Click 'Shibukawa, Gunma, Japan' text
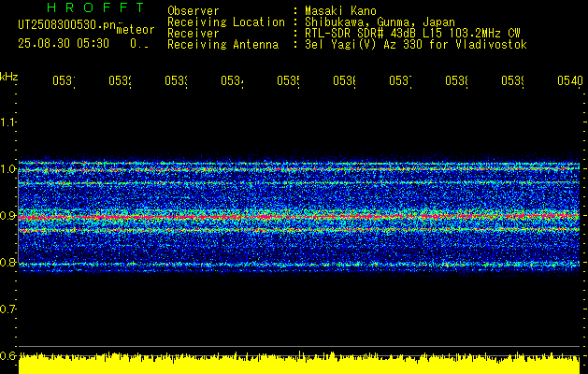This screenshot has height=374, width=588. pyautogui.click(x=380, y=22)
